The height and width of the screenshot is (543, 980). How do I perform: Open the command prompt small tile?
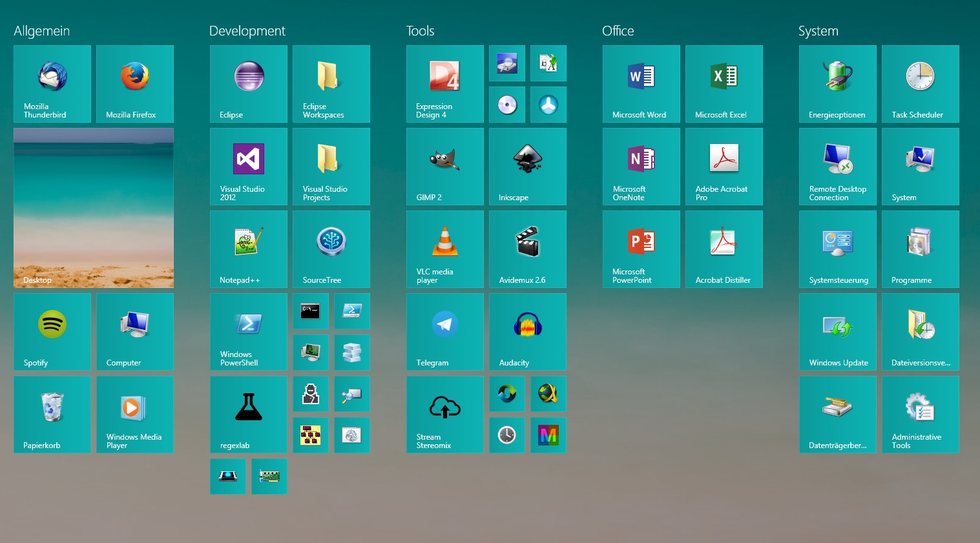pos(311,311)
